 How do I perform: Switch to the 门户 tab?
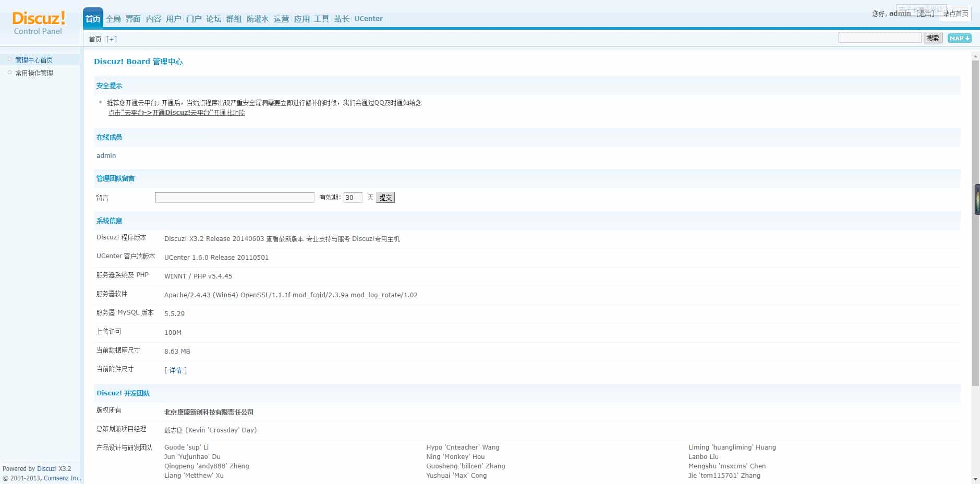[x=193, y=19]
